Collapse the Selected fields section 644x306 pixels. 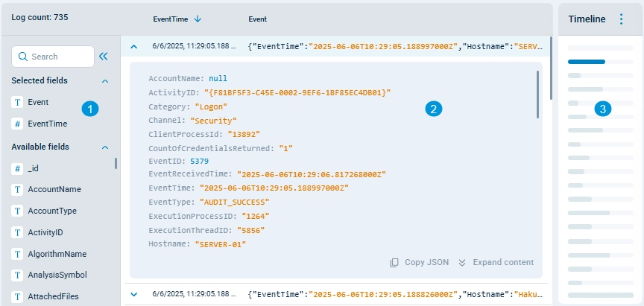point(105,80)
